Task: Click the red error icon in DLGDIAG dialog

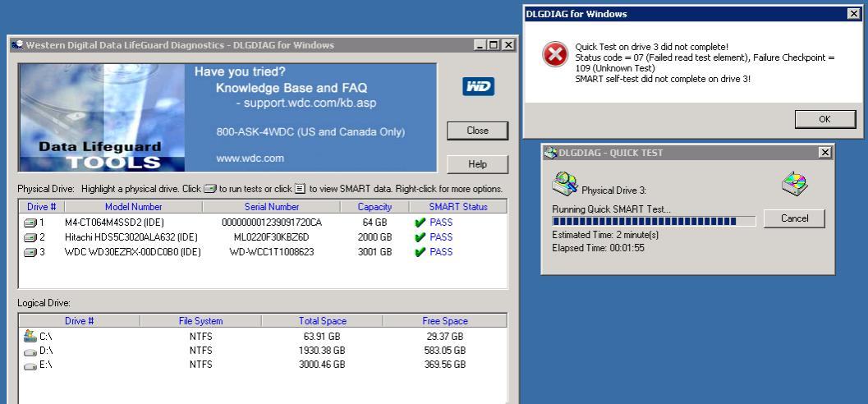Action: [554, 54]
